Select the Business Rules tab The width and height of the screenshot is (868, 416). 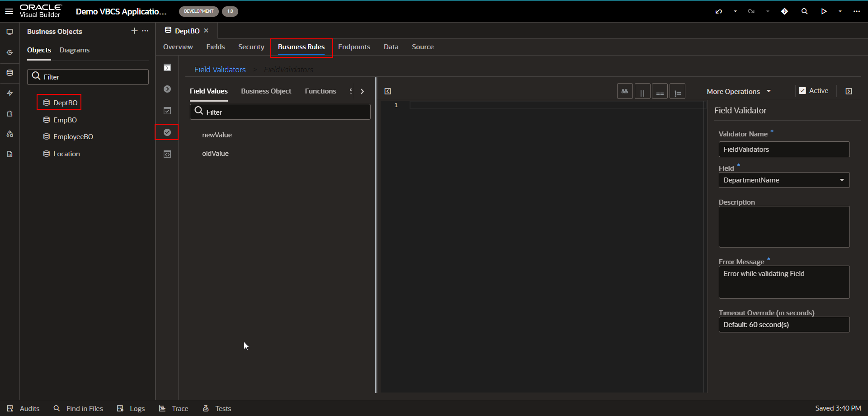[301, 47]
